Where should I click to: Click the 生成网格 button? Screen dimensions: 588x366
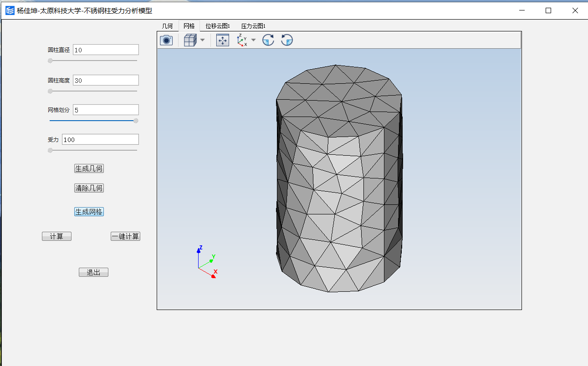coord(89,212)
